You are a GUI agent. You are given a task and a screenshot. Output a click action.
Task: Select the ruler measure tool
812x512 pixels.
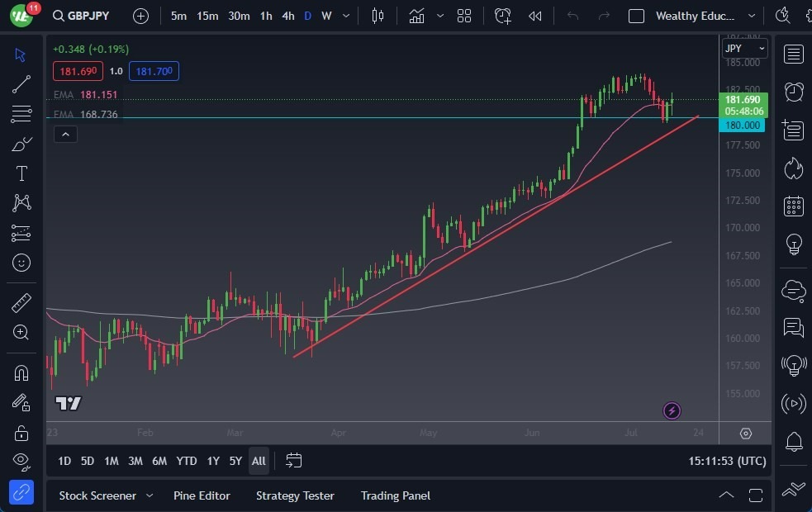[21, 303]
